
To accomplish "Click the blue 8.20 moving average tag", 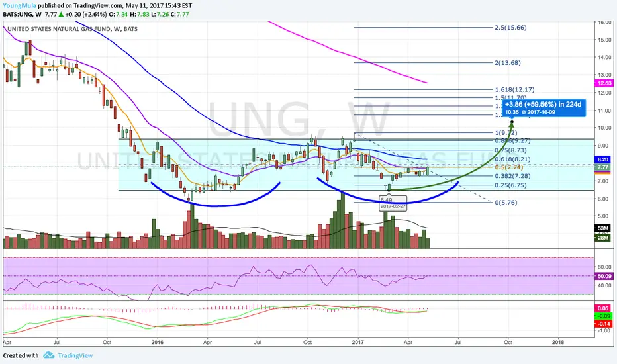I will [603, 159].
